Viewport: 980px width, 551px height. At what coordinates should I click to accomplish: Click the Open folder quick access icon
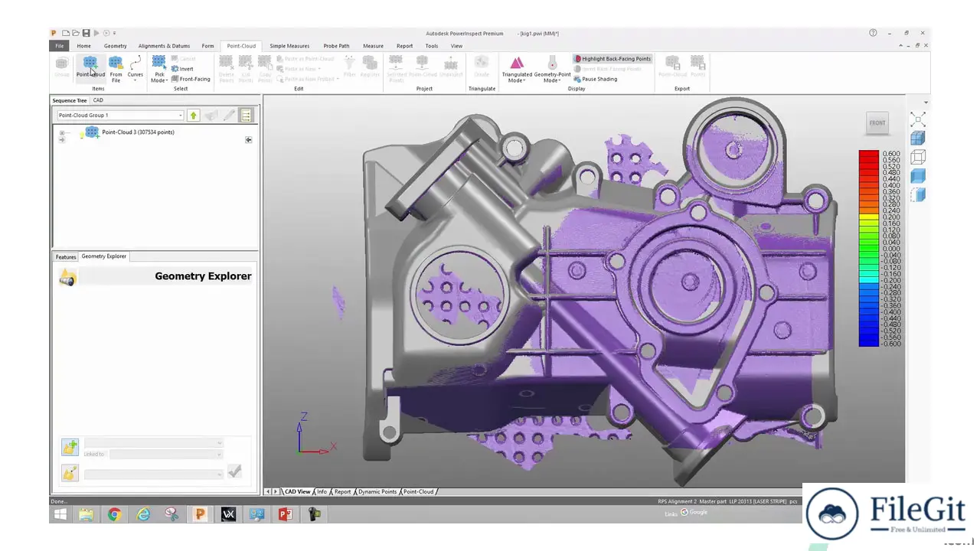pos(76,33)
